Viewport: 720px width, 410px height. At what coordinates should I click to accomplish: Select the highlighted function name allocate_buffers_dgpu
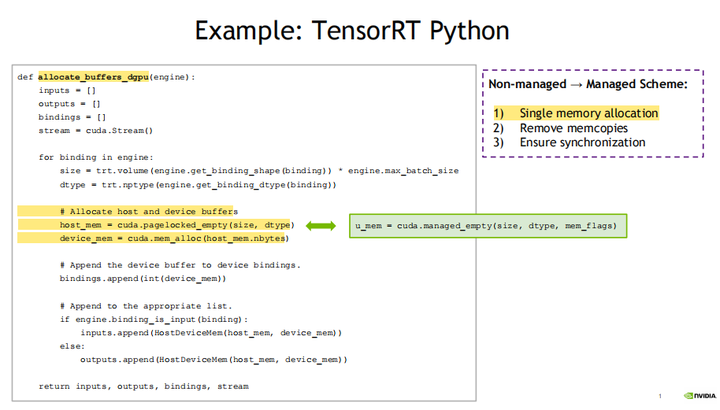(x=93, y=77)
